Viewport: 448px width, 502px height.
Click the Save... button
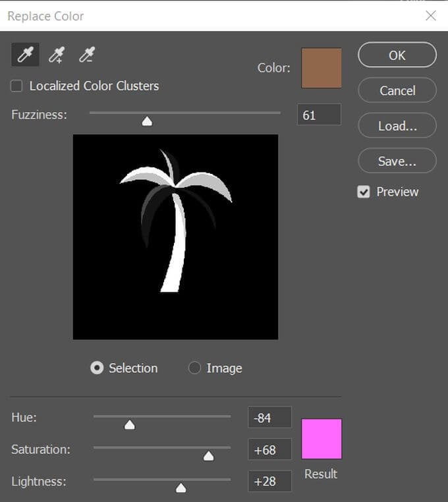tap(397, 161)
